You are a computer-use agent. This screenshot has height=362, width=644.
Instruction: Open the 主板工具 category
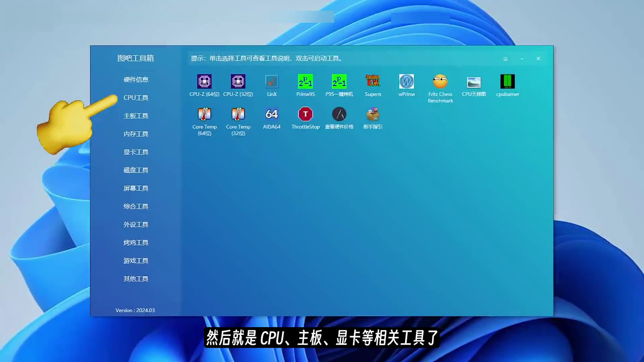136,116
